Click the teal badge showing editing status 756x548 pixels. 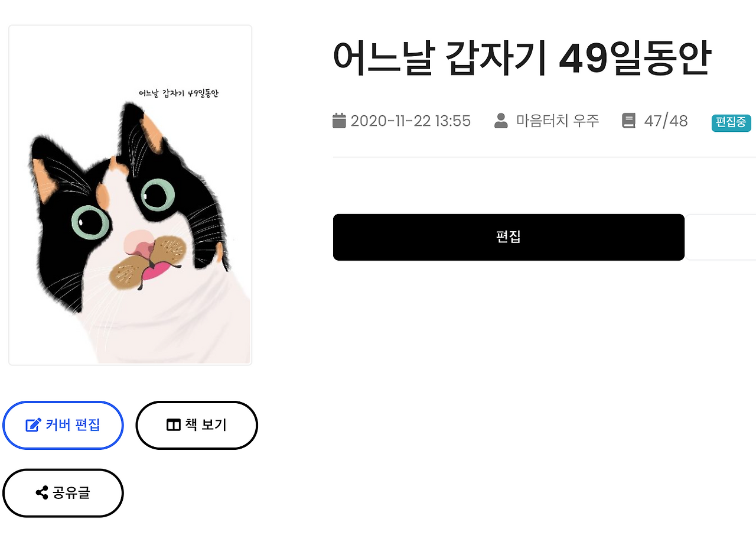click(731, 124)
